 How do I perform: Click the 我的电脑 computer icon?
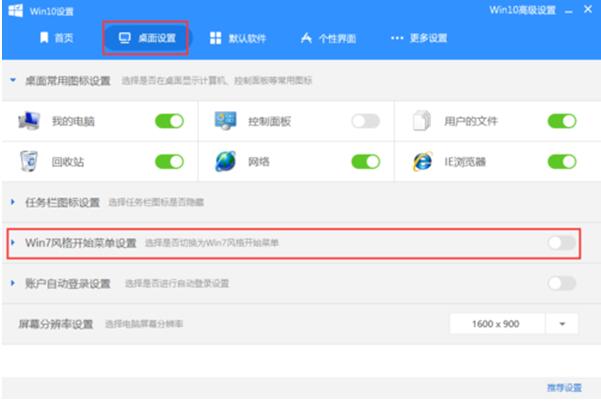coord(29,121)
